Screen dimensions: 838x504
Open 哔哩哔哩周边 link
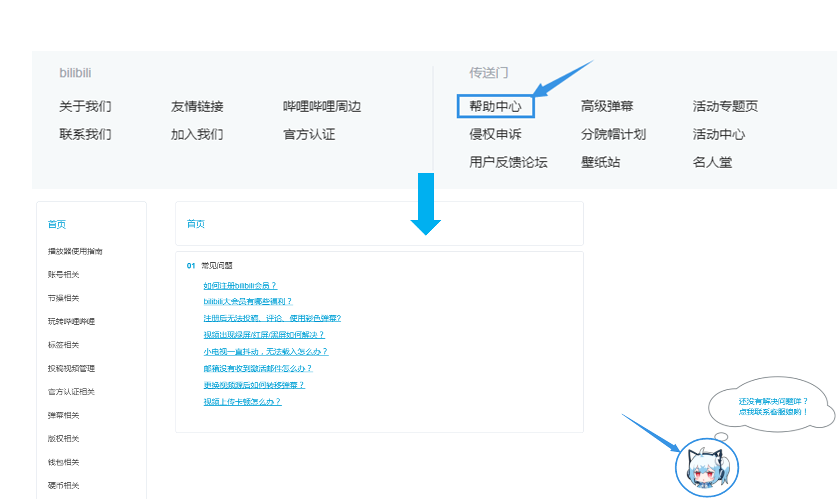pyautogui.click(x=322, y=106)
